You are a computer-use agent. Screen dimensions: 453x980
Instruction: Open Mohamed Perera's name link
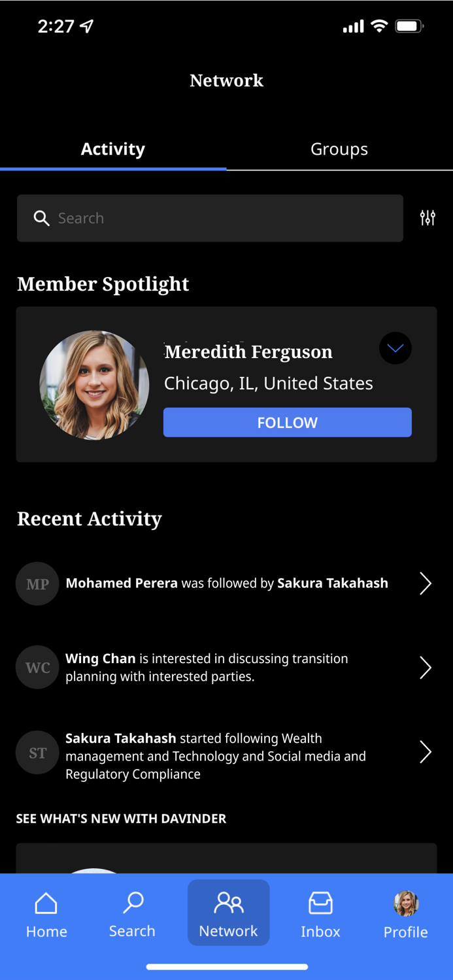(x=122, y=583)
